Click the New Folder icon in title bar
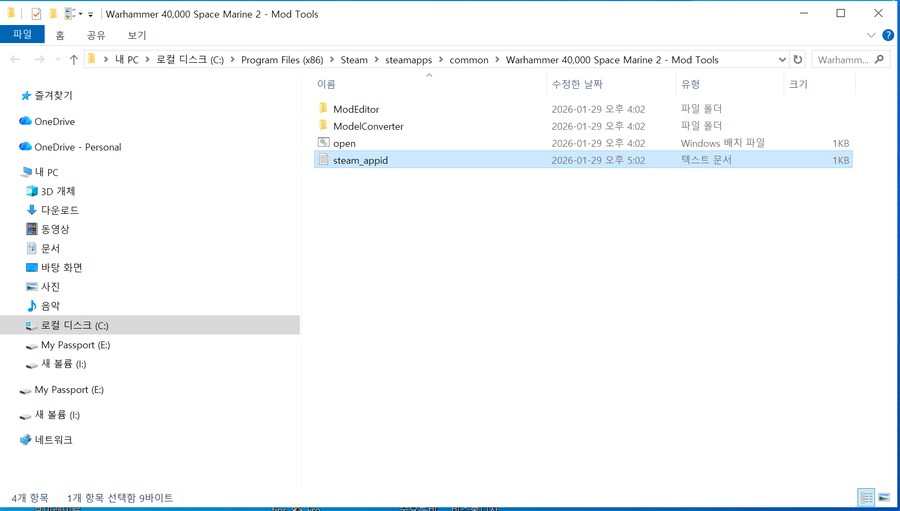 [53, 14]
